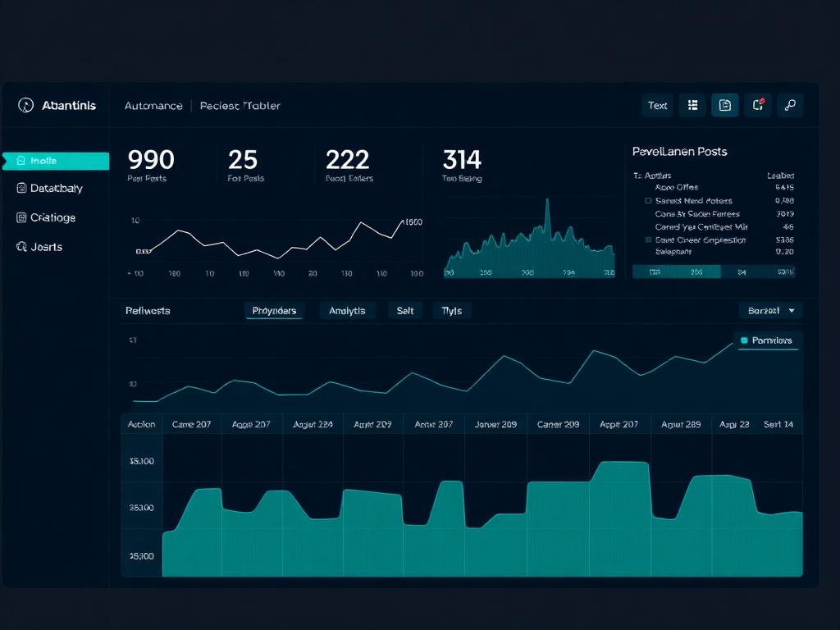Click the Automance header link

(153, 106)
